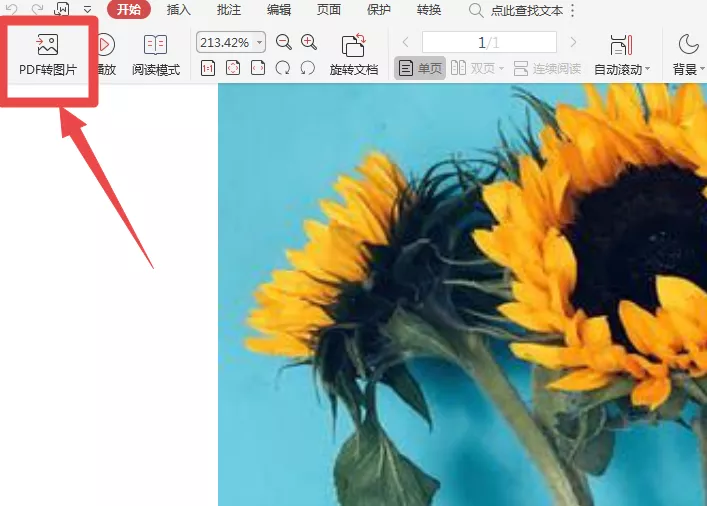Expand the 自动滚动 dropdown arrow

coord(648,69)
